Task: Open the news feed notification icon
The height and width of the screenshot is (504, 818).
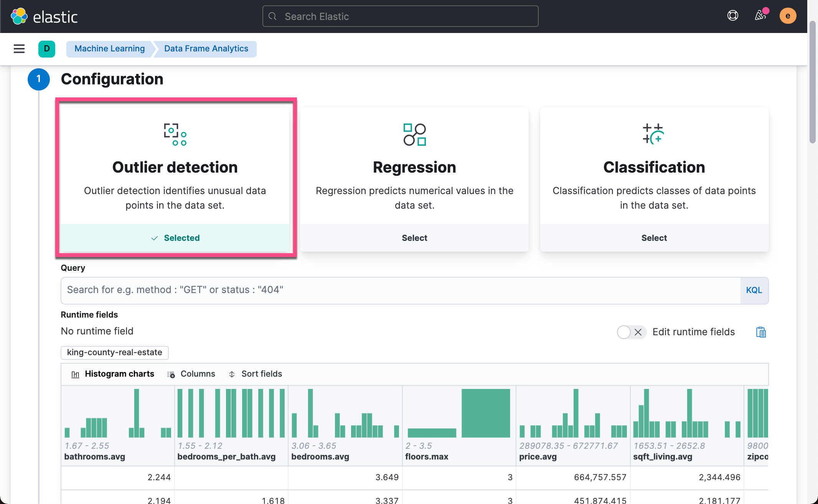Action: click(760, 16)
